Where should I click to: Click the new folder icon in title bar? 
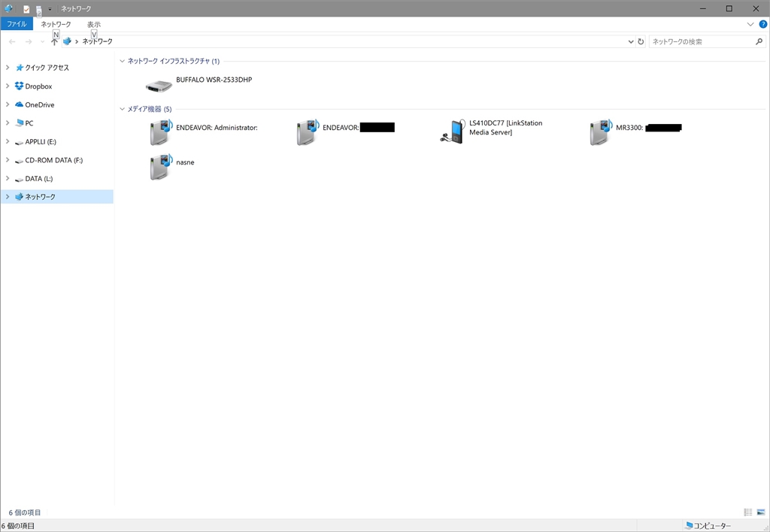click(38, 9)
